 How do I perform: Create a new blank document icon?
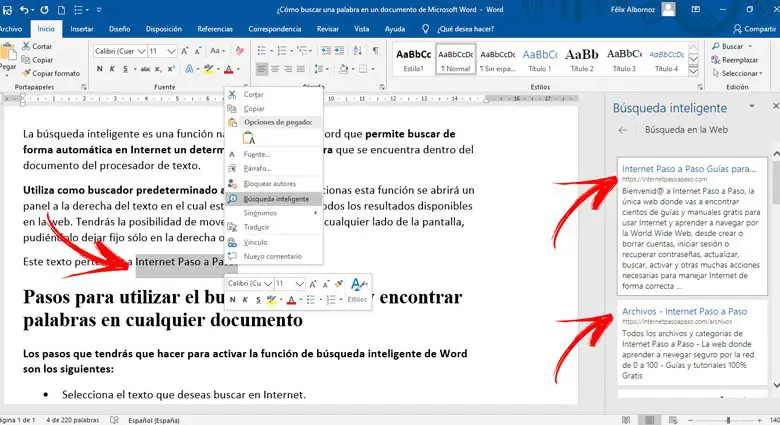coord(61,9)
